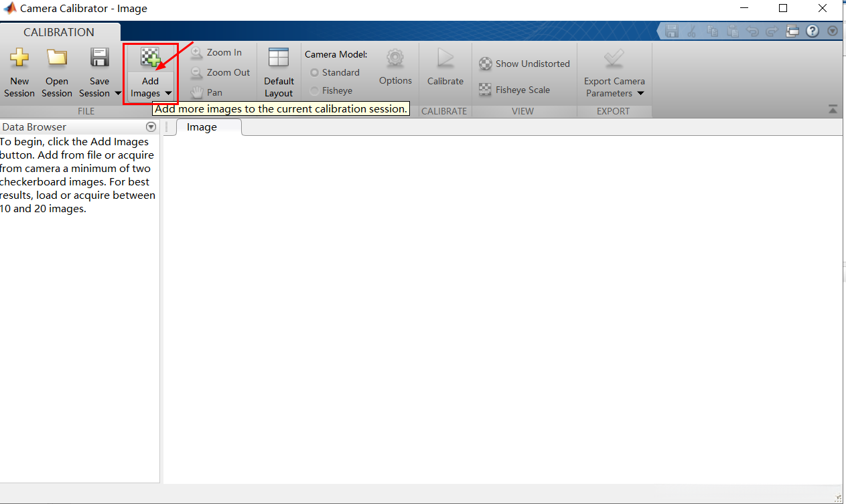The height and width of the screenshot is (504, 846).
Task: Click the VIEW section label
Action: point(522,111)
